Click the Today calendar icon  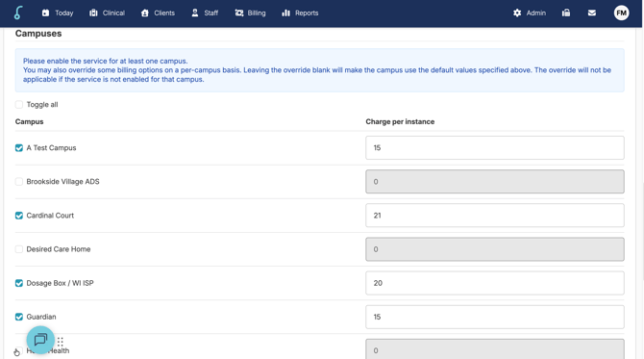pyautogui.click(x=45, y=13)
